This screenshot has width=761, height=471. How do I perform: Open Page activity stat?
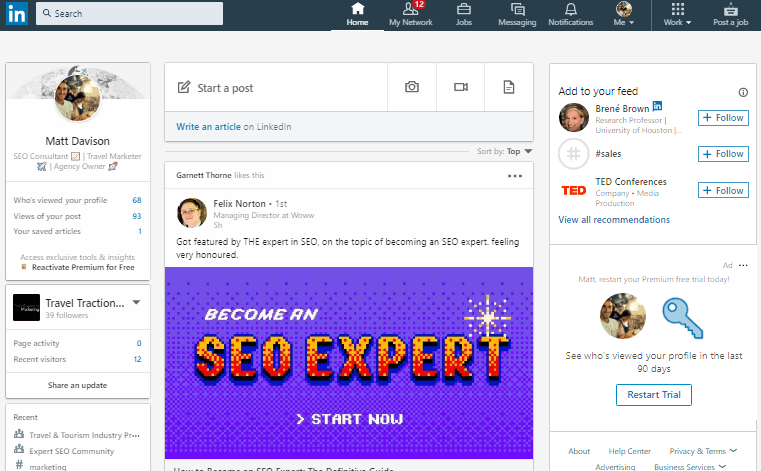pos(78,343)
